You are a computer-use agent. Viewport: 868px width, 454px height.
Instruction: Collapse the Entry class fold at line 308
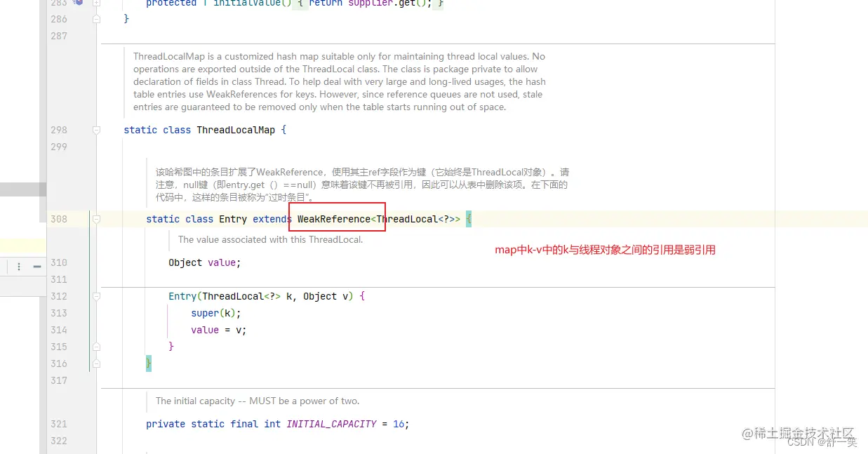click(97, 219)
